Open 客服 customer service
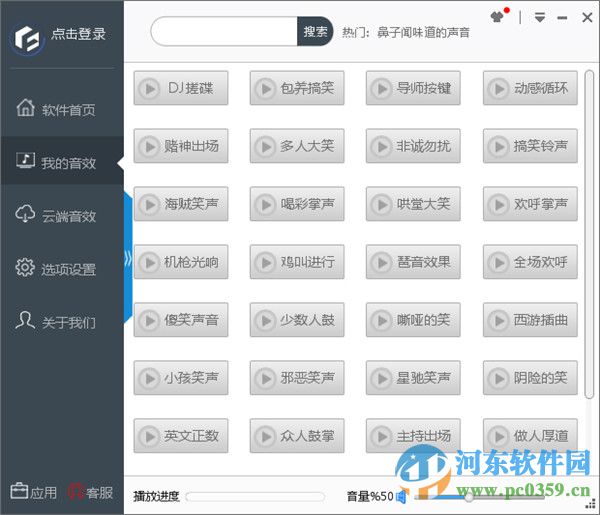 [91, 492]
